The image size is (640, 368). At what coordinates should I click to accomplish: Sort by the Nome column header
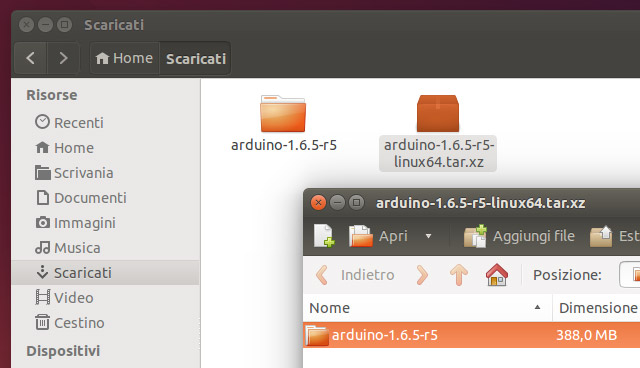[427, 308]
